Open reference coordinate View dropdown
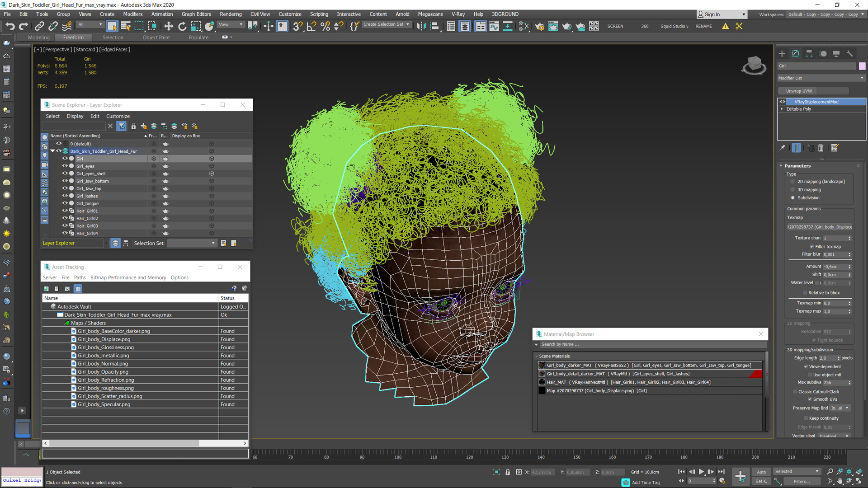The width and height of the screenshot is (868, 488). point(231,25)
